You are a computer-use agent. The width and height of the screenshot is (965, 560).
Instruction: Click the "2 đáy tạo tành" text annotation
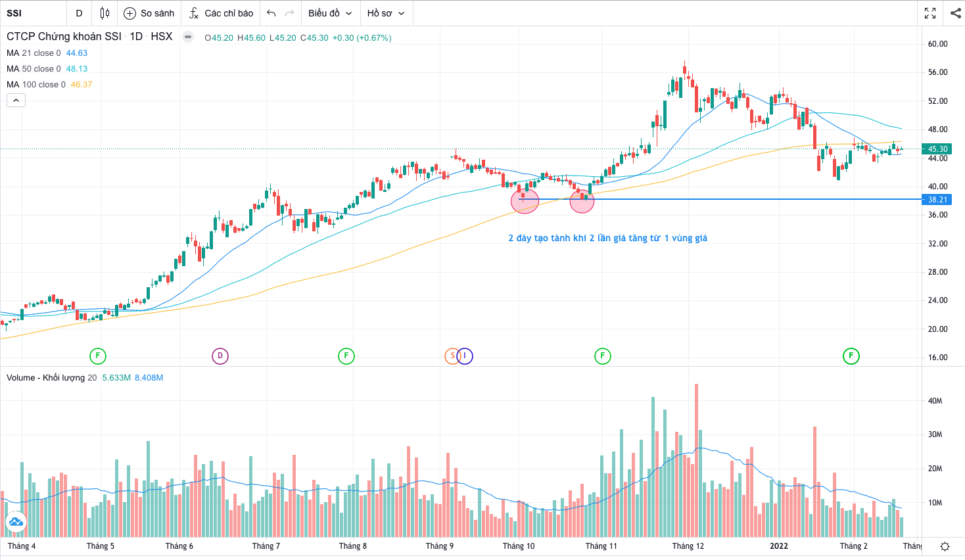tap(607, 238)
